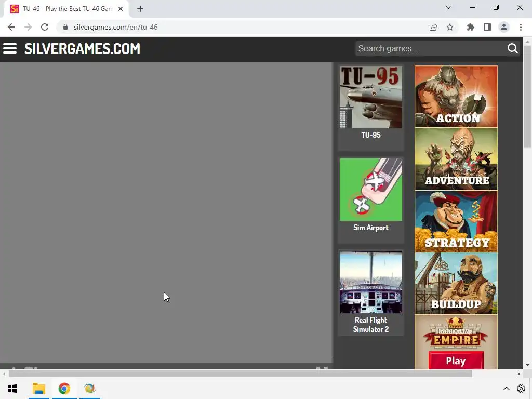This screenshot has width=532, height=399.
Task: Open the TU-95 game thumbnail
Action: tap(371, 97)
